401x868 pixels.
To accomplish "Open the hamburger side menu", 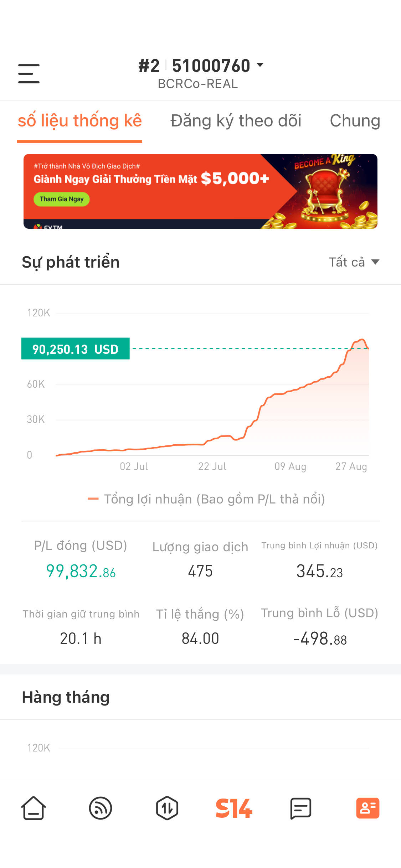I will click(29, 73).
